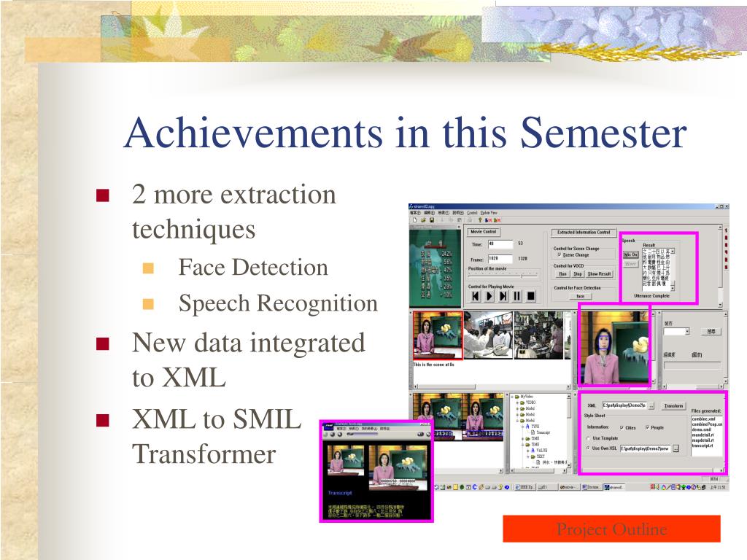The height and width of the screenshot is (560, 747).
Task: Toggle the Scene Change checkbox
Action: point(560,254)
